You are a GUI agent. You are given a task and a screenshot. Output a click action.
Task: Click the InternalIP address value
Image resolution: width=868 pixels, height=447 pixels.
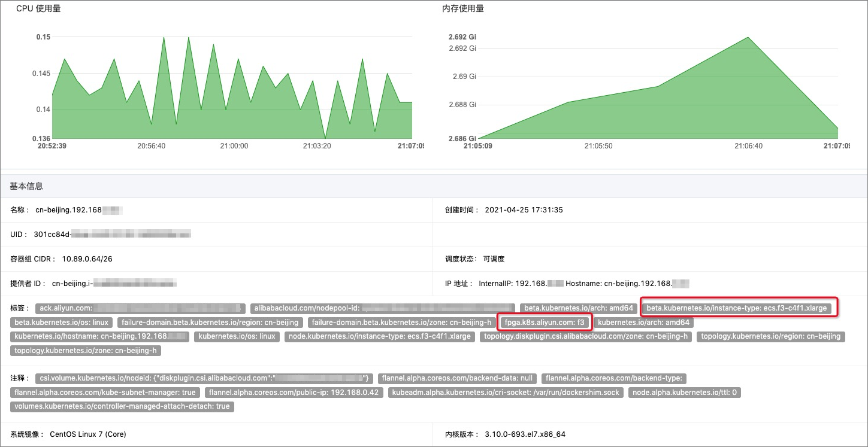point(522,283)
